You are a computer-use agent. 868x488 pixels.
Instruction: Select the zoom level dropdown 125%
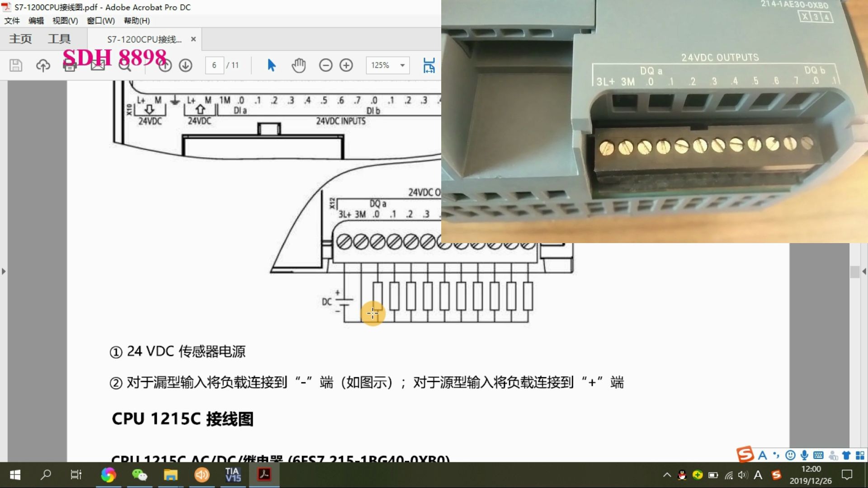tap(387, 64)
